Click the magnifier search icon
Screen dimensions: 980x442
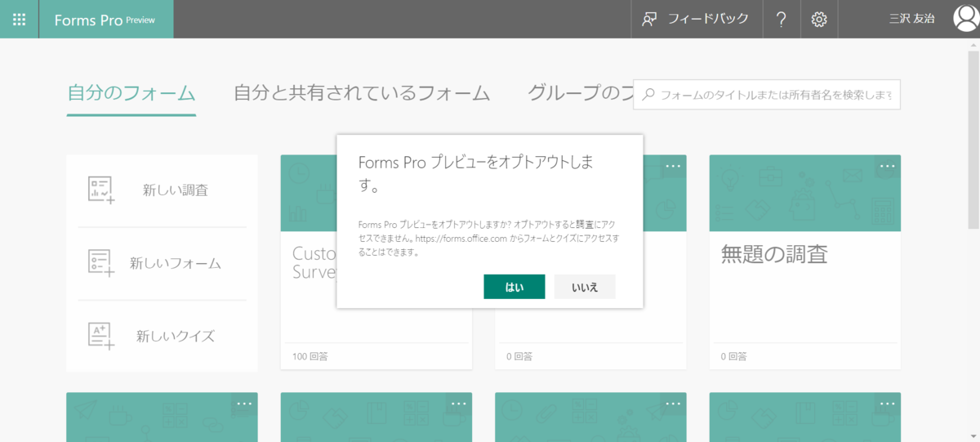click(648, 95)
